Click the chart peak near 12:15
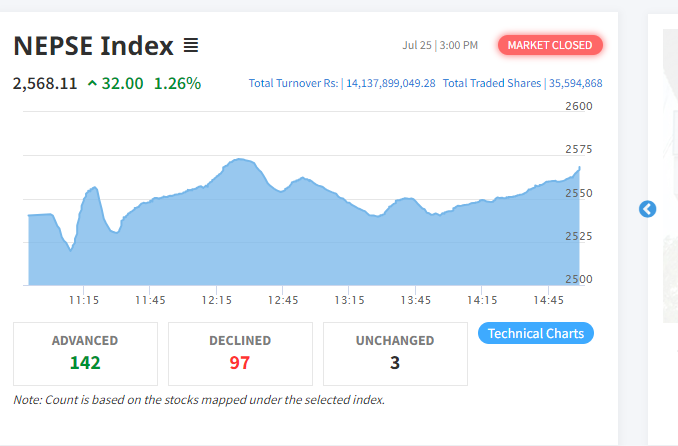This screenshot has height=446, width=678. [238, 160]
